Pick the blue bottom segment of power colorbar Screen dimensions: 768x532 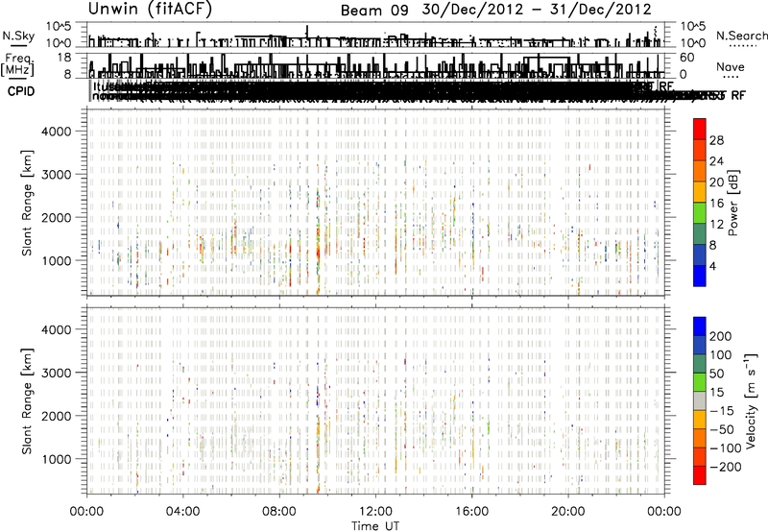point(700,276)
